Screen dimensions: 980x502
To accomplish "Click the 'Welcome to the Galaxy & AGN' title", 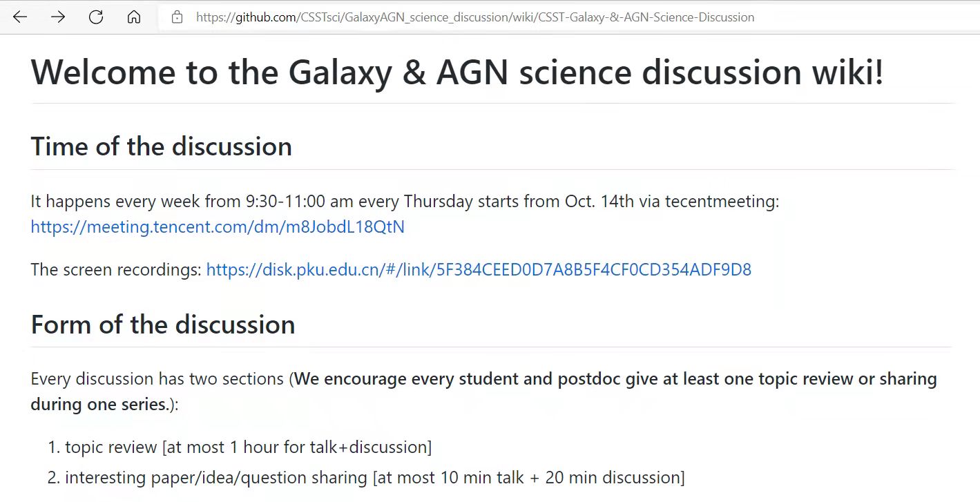I will click(x=457, y=72).
